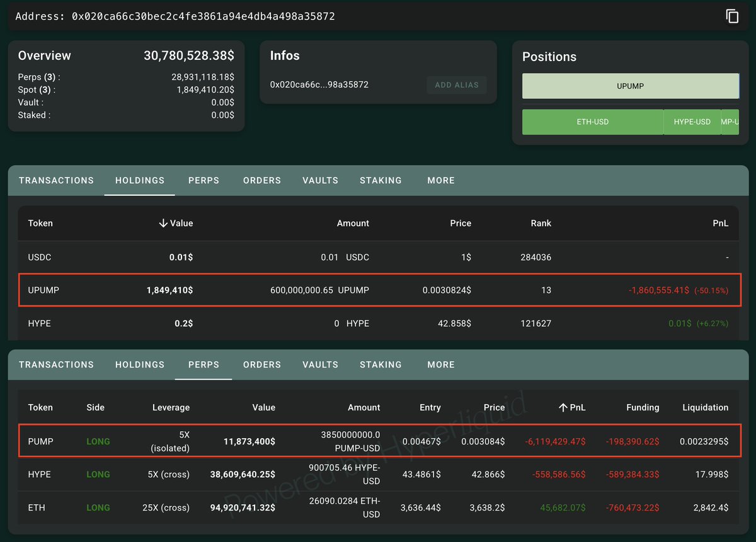This screenshot has height=542, width=756.
Task: Click the UPUMP loss -1,860,555.41$
Action: coord(659,290)
